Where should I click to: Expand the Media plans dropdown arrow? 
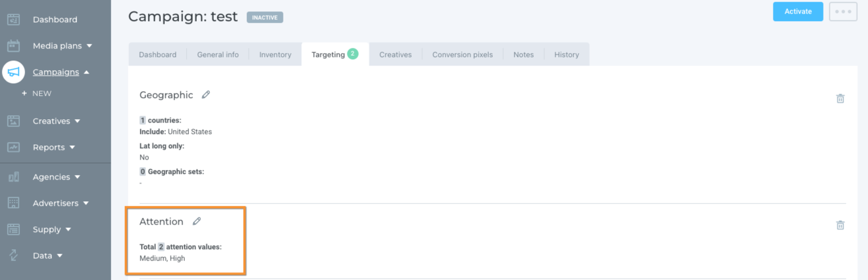[x=89, y=46]
